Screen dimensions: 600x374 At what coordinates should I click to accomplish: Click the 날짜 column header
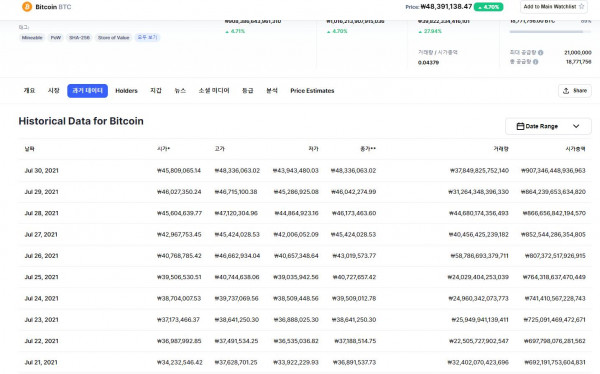[x=29, y=149]
